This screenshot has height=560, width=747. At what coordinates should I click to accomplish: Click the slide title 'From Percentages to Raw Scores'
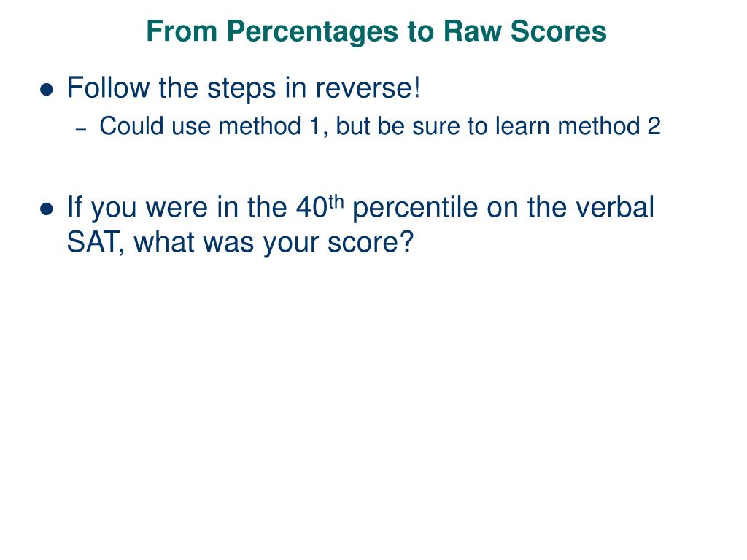pyautogui.click(x=376, y=31)
